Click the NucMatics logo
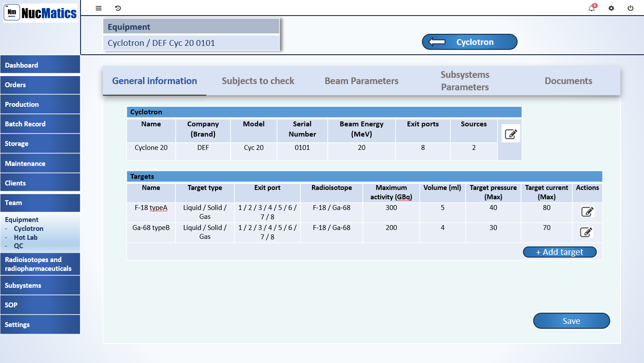The image size is (644, 363). tap(41, 13)
